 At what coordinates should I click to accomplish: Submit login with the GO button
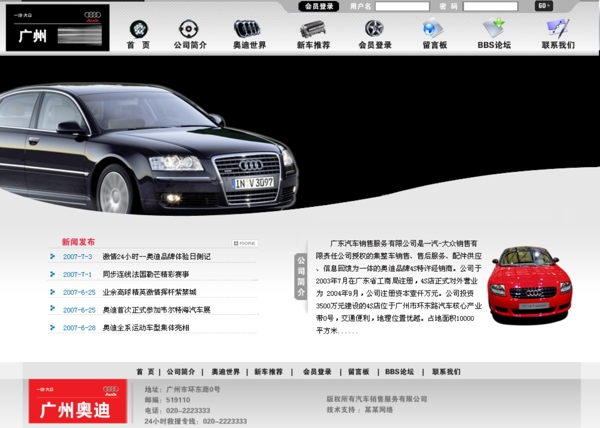(543, 6)
